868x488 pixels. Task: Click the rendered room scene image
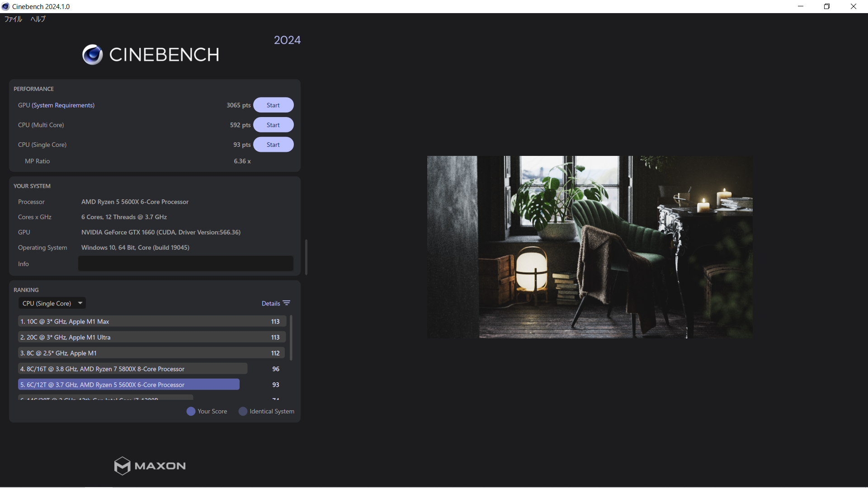pos(590,247)
